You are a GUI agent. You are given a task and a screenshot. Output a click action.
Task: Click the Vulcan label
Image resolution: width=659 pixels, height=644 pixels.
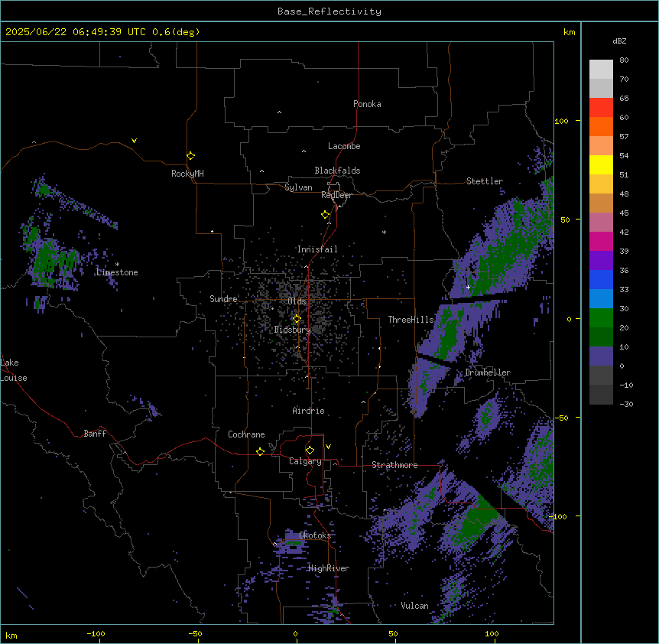415,606
